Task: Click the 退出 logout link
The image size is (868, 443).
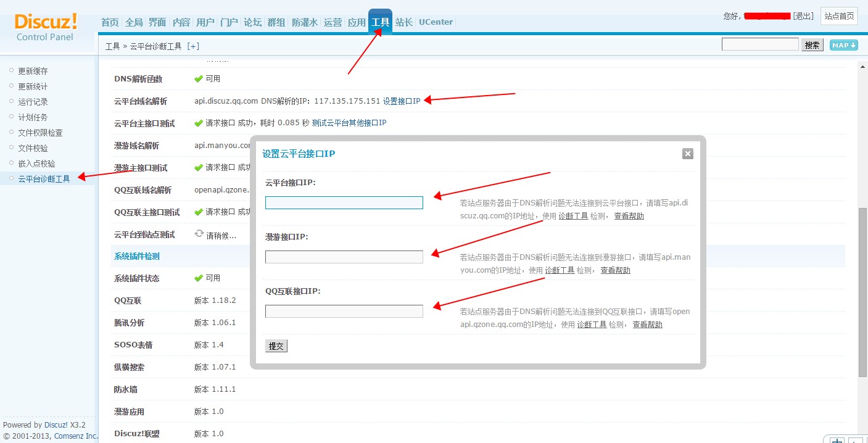Action: (x=803, y=16)
